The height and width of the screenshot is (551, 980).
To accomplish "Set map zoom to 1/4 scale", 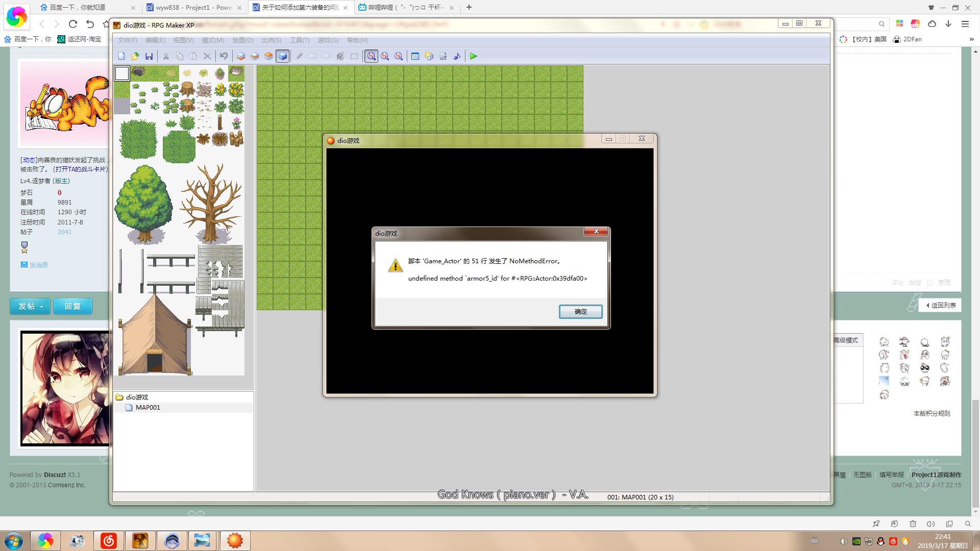I will tap(399, 56).
